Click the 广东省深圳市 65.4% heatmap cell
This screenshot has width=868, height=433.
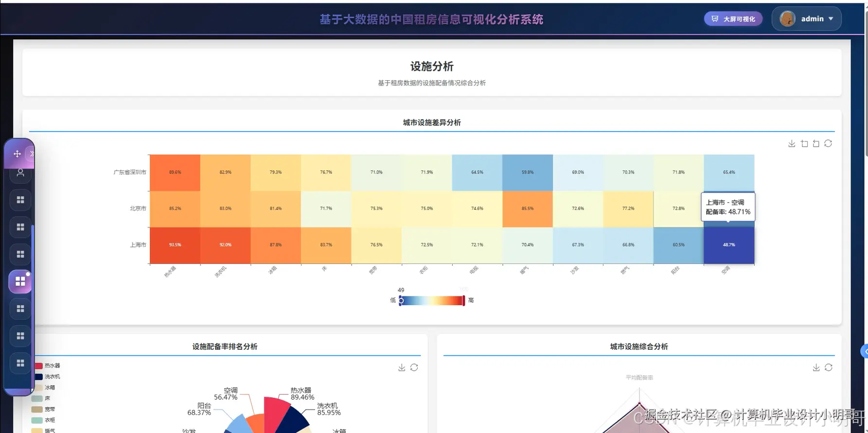[729, 172]
